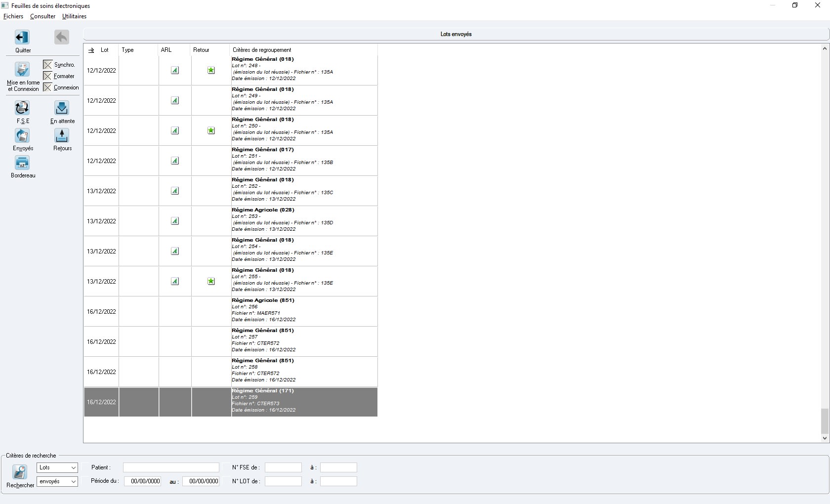Open the Bordereau print icon
The width and height of the screenshot is (830, 504).
[22, 163]
